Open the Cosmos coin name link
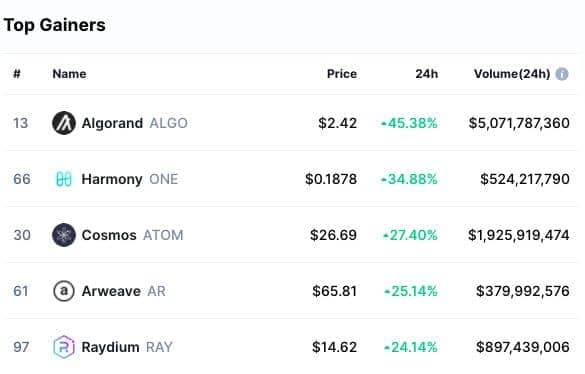Image resolution: width=585 pixels, height=374 pixels. click(x=109, y=235)
